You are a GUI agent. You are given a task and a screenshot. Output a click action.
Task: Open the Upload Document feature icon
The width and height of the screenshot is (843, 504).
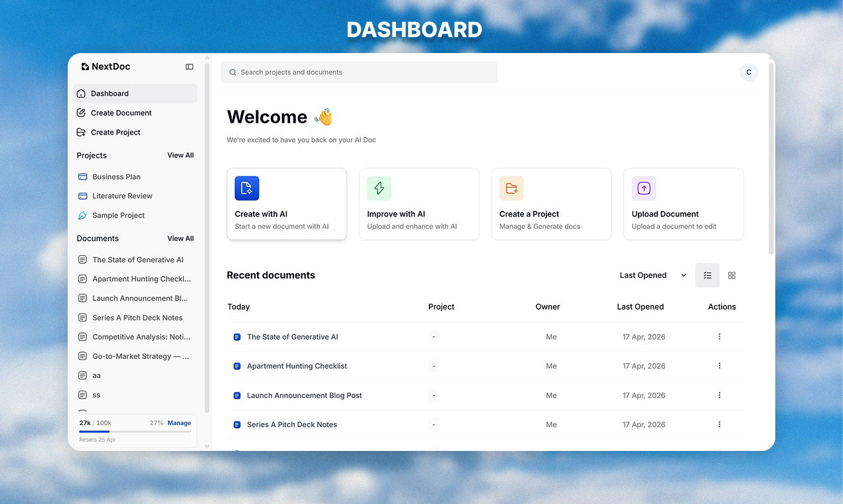click(643, 188)
